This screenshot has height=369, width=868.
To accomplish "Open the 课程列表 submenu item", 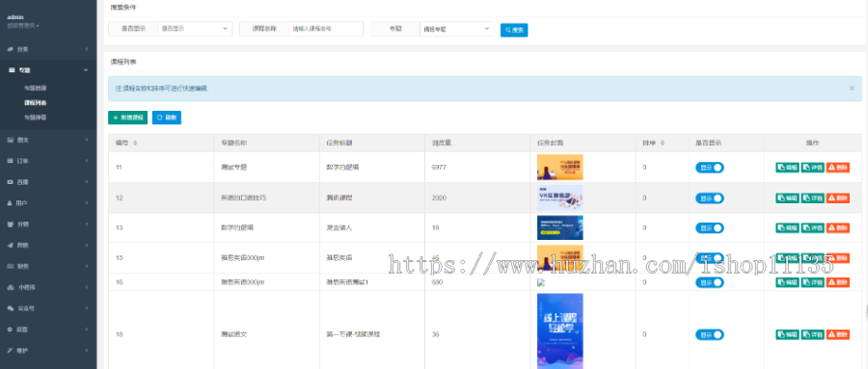I will pyautogui.click(x=36, y=103).
